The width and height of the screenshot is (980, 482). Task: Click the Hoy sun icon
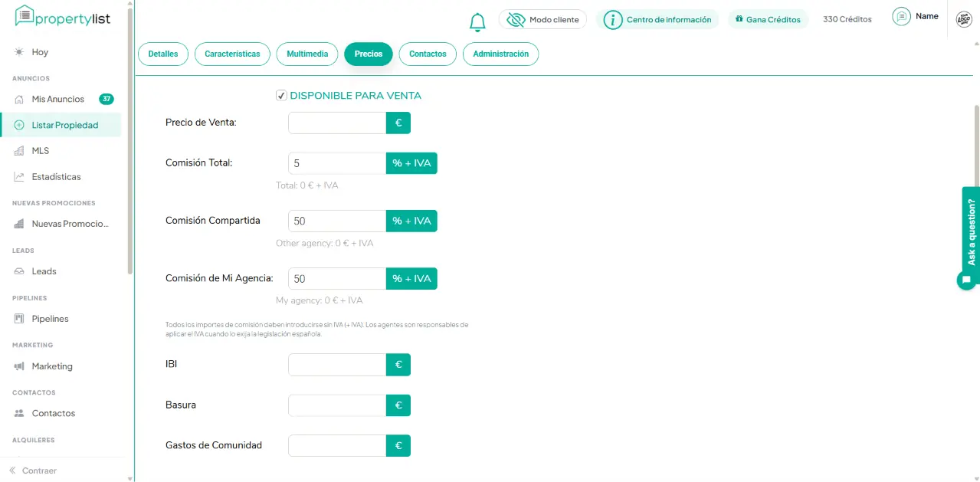pyautogui.click(x=19, y=52)
